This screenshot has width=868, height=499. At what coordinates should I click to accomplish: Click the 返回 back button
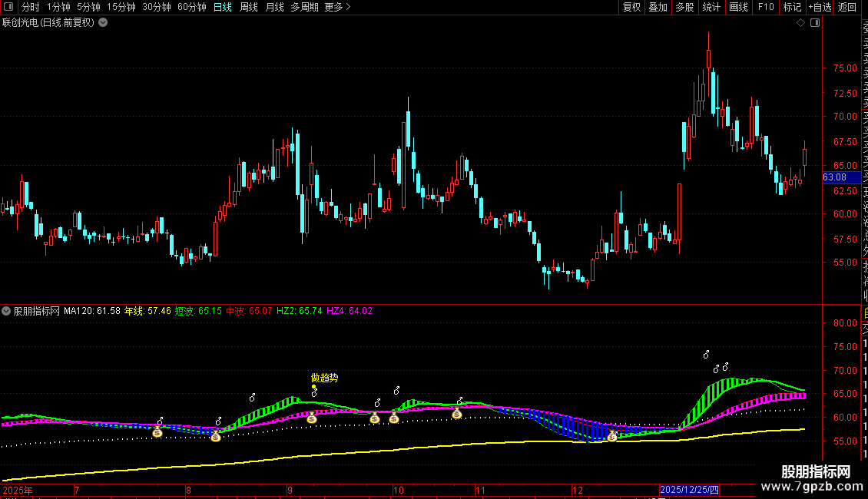847,7
